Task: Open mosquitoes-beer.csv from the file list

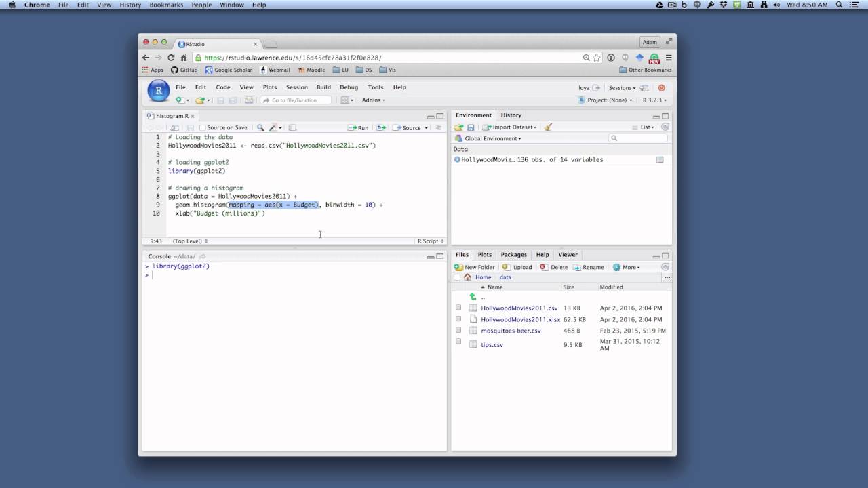Action: [511, 331]
